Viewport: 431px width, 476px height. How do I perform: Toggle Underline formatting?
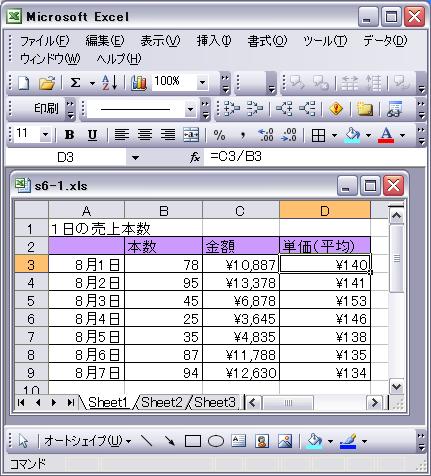coord(92,135)
